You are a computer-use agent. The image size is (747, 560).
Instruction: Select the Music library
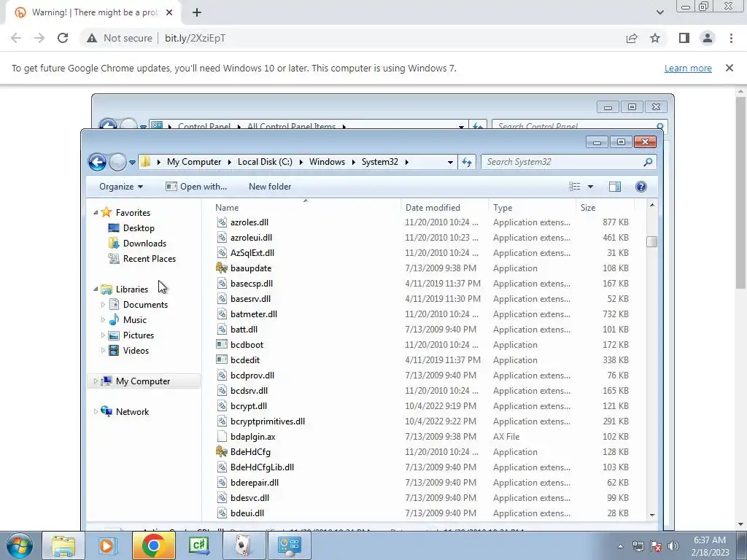coord(134,320)
